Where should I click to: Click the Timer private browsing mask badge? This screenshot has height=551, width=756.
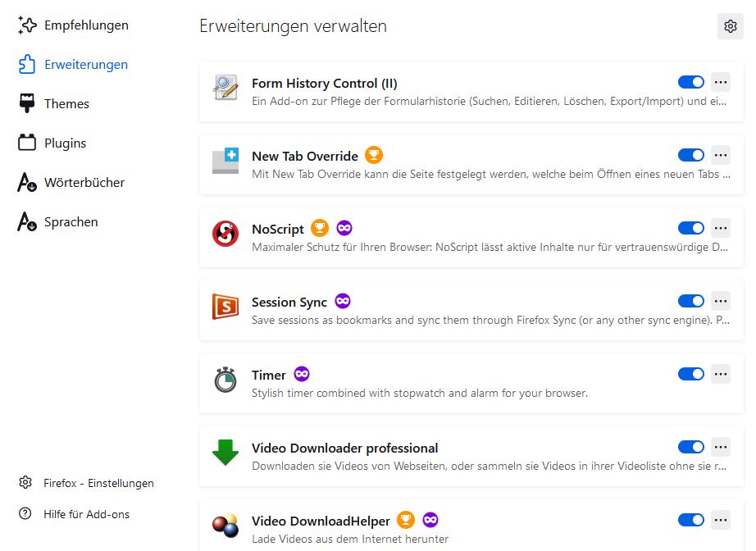tap(302, 375)
